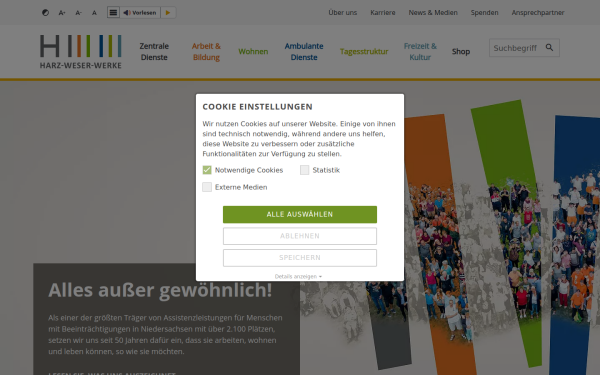
Task: Click the Alle auswählen button
Action: tap(300, 214)
